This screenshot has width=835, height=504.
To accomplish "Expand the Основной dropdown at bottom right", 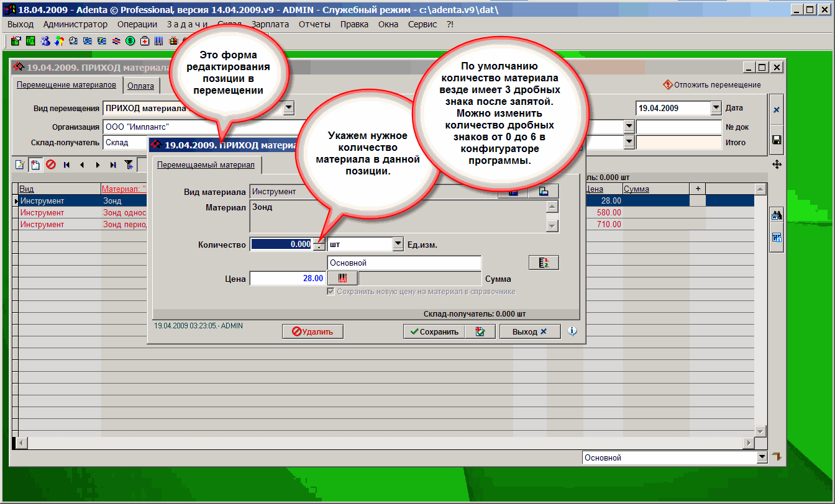I will coord(762,457).
